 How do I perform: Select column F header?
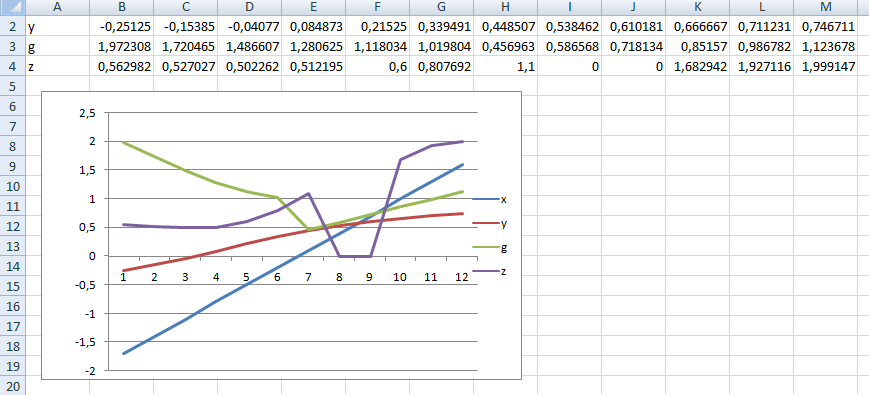[x=377, y=7]
